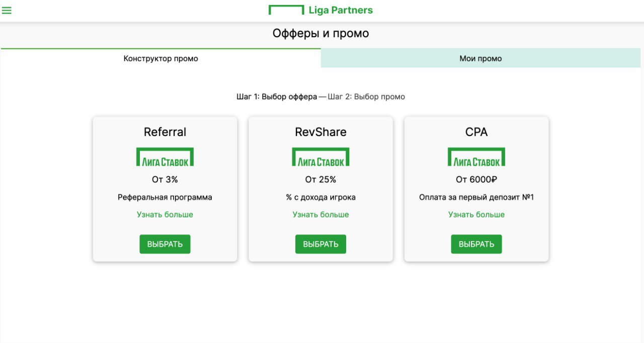Choose the RevShare offer with ВЫБРАТЬ
This screenshot has width=644, height=343.
(x=320, y=244)
